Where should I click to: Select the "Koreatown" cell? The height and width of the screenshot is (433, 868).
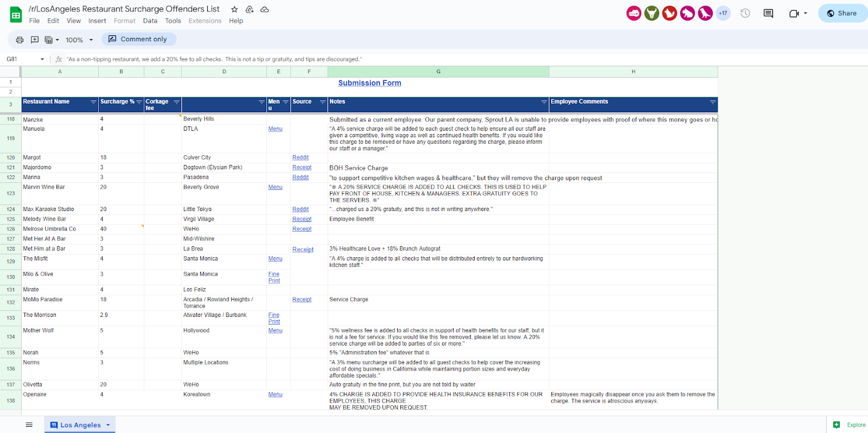click(224, 400)
